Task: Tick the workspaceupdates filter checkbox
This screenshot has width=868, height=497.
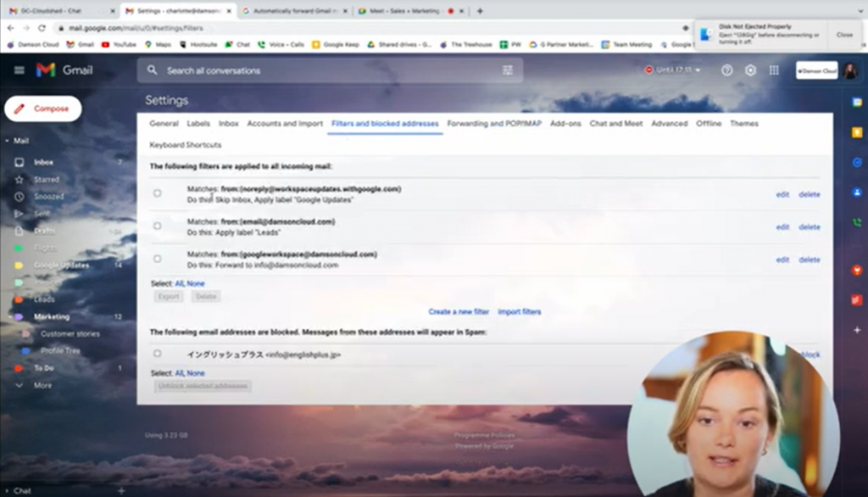Action: click(x=157, y=193)
